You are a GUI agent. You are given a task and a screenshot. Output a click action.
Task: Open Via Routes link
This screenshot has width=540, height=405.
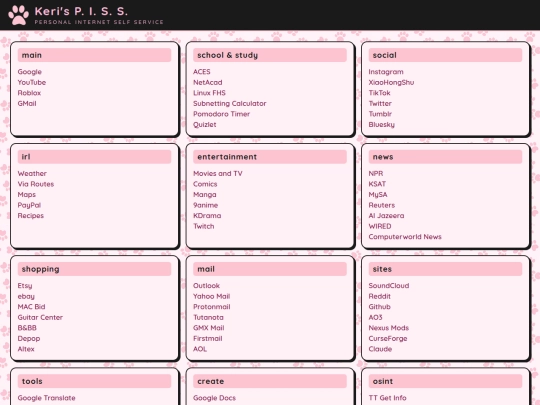36,184
